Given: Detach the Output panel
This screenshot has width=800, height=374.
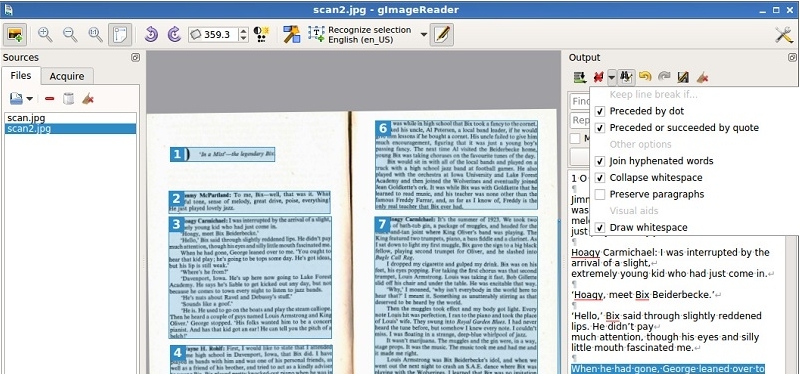Looking at the screenshot, I should tap(792, 58).
